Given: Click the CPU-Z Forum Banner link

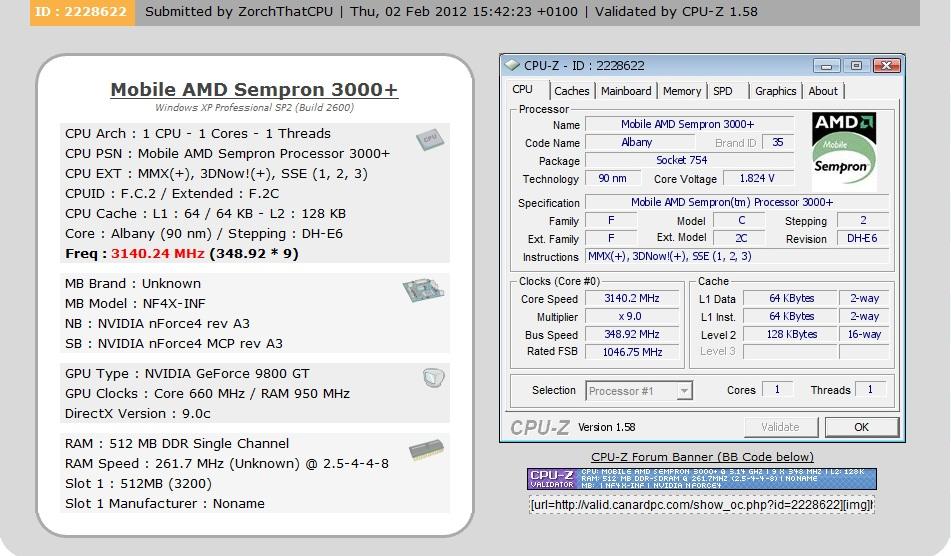Looking at the screenshot, I should point(702,457).
